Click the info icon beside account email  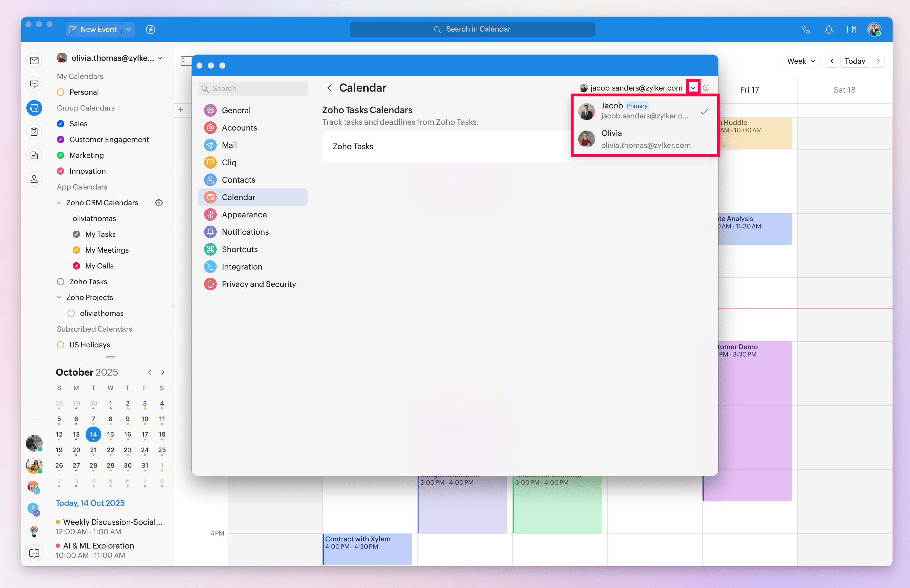pos(706,88)
